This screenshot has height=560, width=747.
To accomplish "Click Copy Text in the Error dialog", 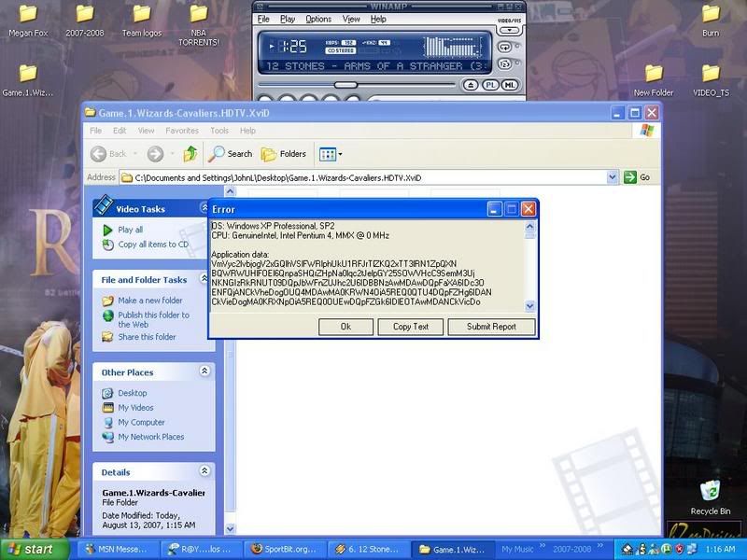I will [411, 327].
